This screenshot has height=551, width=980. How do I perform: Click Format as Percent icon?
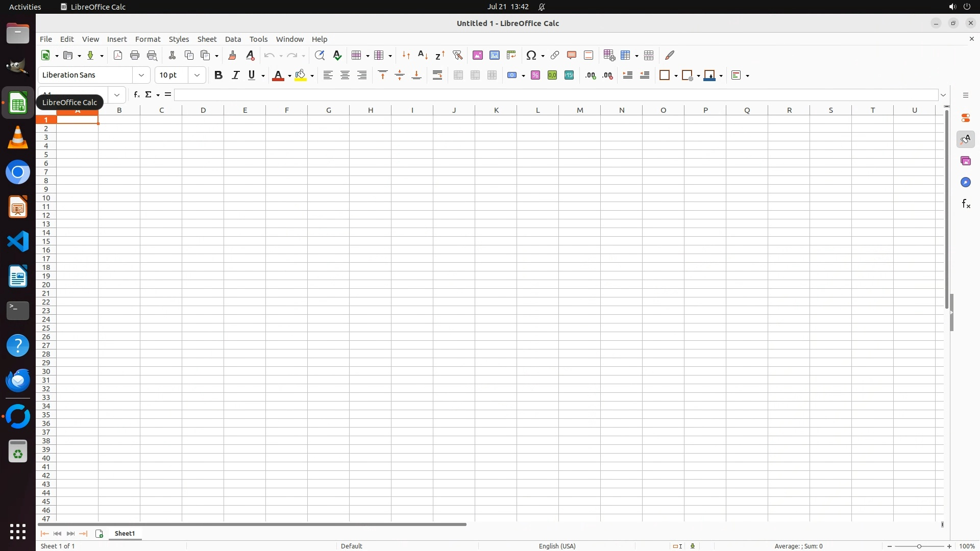[x=535, y=76]
